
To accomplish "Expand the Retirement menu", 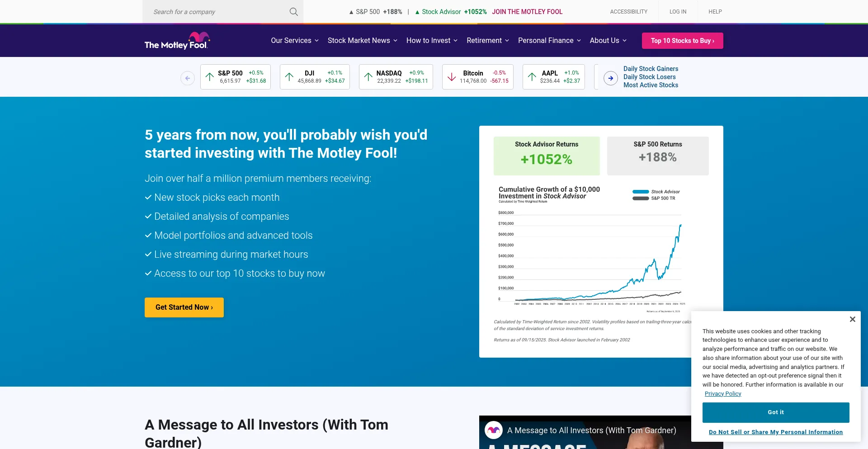I will [x=488, y=41].
